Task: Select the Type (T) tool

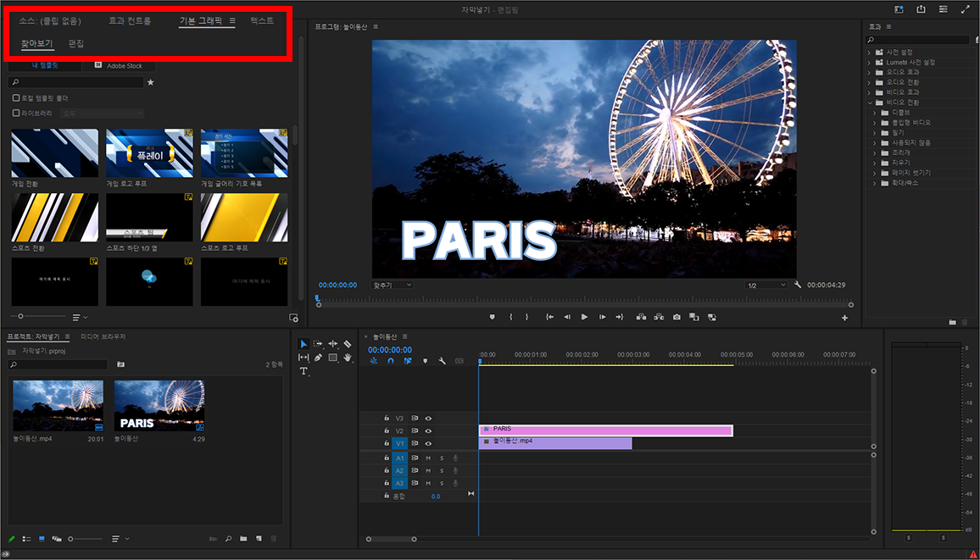Action: tap(303, 371)
